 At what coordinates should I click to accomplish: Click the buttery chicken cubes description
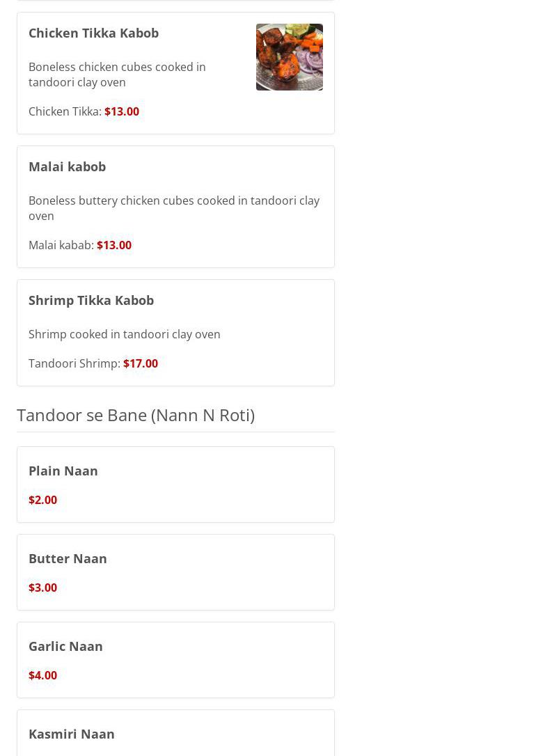[x=174, y=208]
